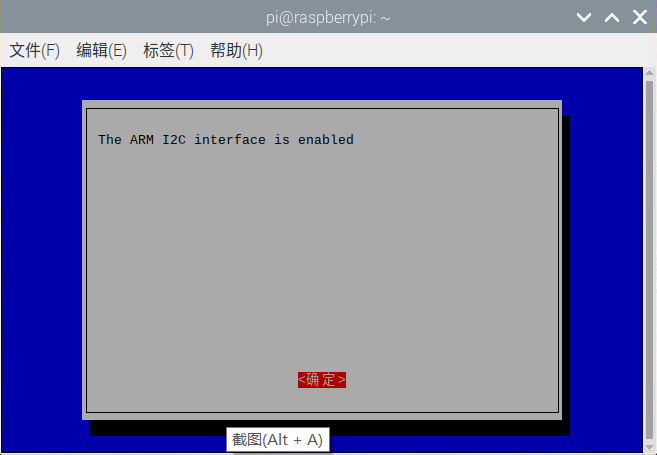The width and height of the screenshot is (657, 455).
Task: Click the word "enabled" in the message
Action: 326,140
